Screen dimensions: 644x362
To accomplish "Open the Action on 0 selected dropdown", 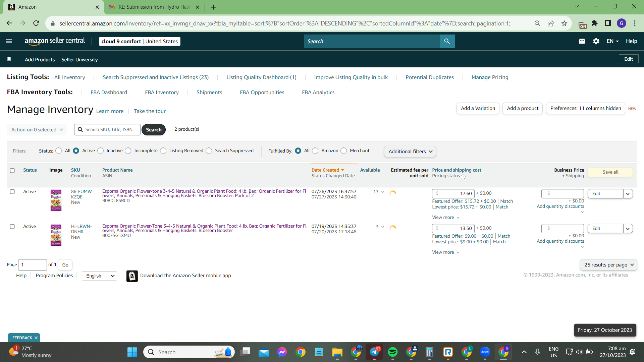I will [x=37, y=130].
